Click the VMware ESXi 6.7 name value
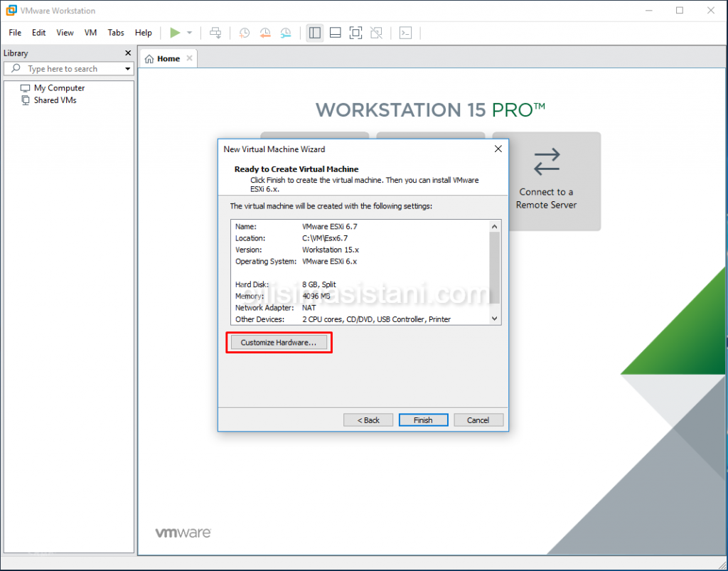The width and height of the screenshot is (728, 571). (330, 227)
